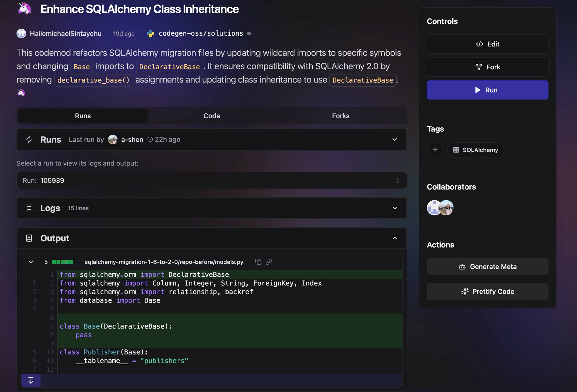Click code line 'class Publisher(Base):'

point(104,352)
